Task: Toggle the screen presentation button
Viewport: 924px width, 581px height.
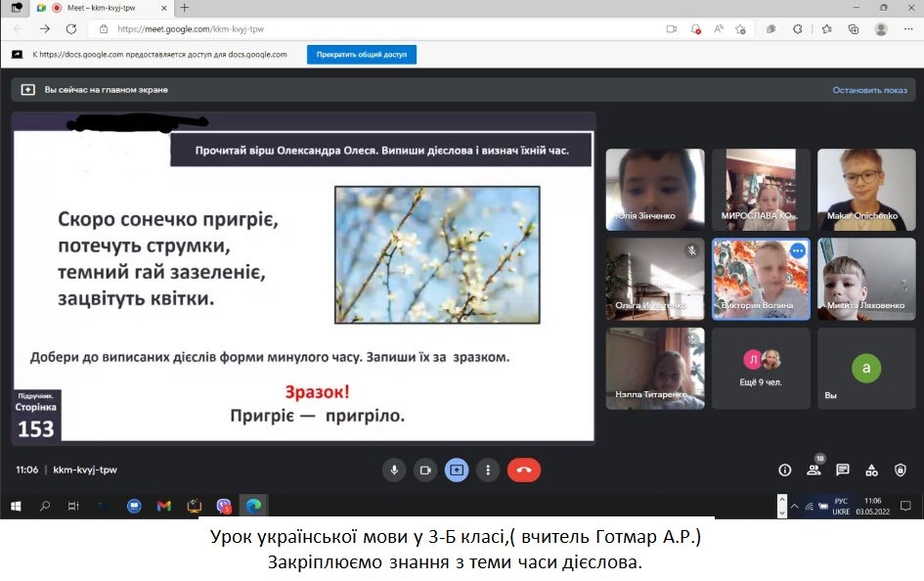Action: [457, 469]
